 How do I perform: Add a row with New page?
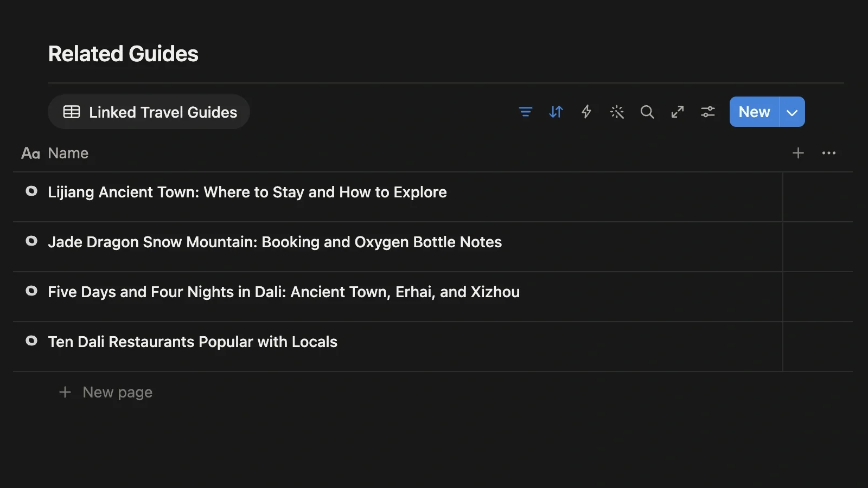[x=106, y=392]
